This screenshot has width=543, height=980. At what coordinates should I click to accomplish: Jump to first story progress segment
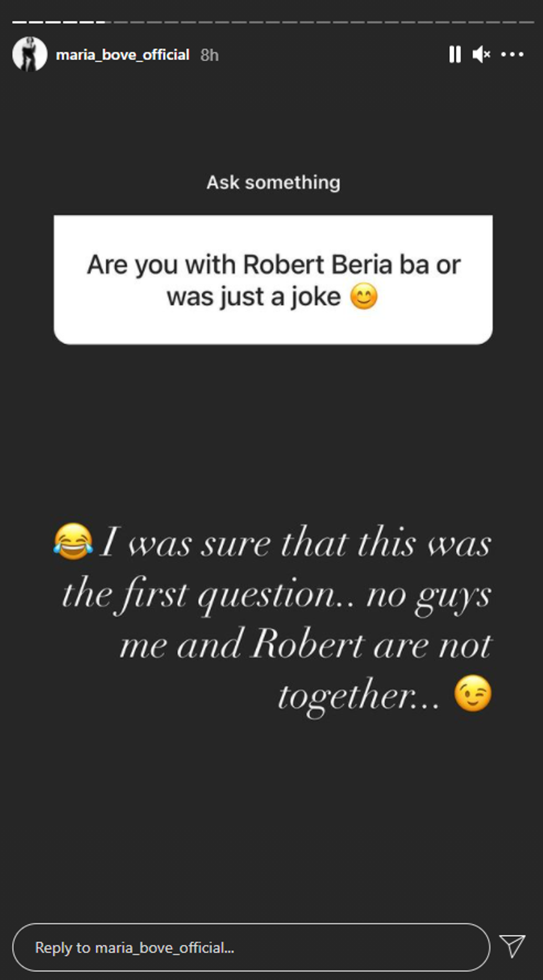[x=19, y=22]
